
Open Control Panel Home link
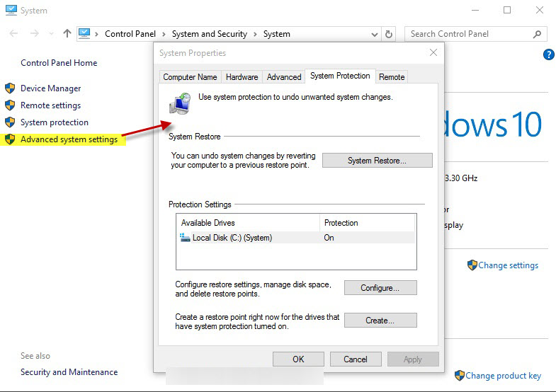pyautogui.click(x=59, y=63)
